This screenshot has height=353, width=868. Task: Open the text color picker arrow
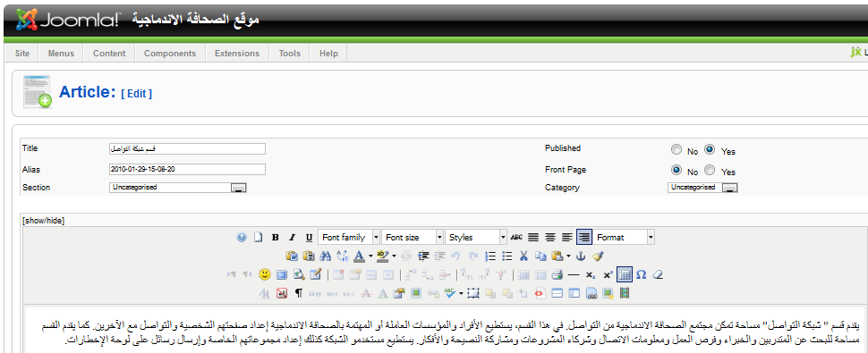(370, 256)
